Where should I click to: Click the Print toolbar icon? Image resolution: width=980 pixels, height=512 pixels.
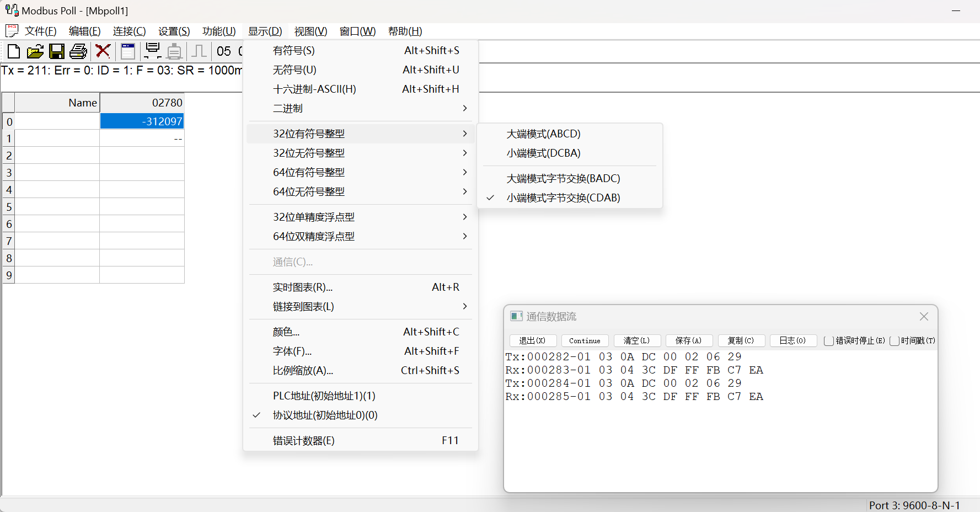click(78, 51)
